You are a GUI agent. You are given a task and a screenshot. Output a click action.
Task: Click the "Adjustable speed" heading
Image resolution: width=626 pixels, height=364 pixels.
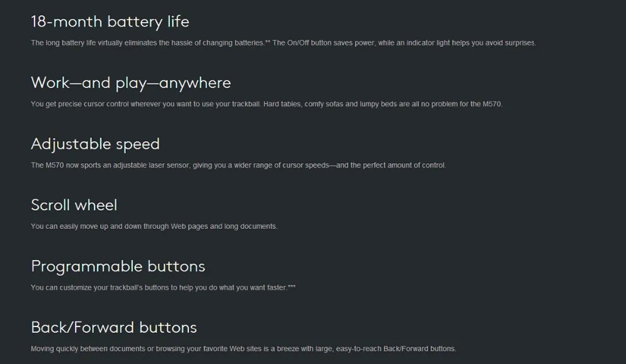pos(95,144)
